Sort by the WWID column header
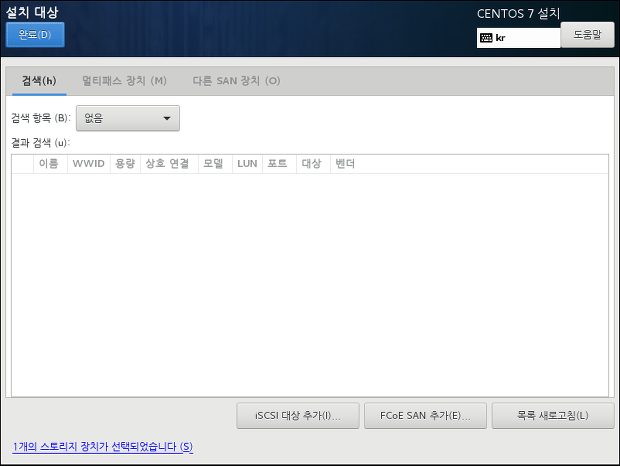Viewport: 620px width, 466px height. (x=89, y=164)
